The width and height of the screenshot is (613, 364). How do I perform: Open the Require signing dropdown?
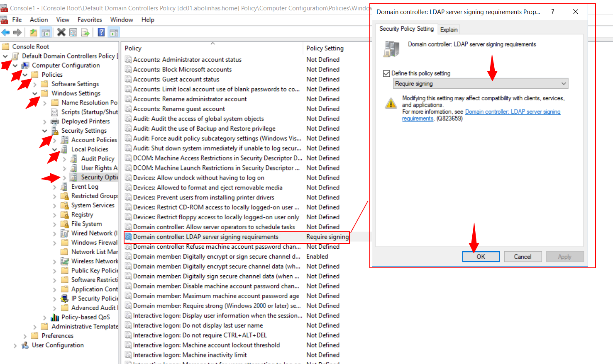click(563, 83)
